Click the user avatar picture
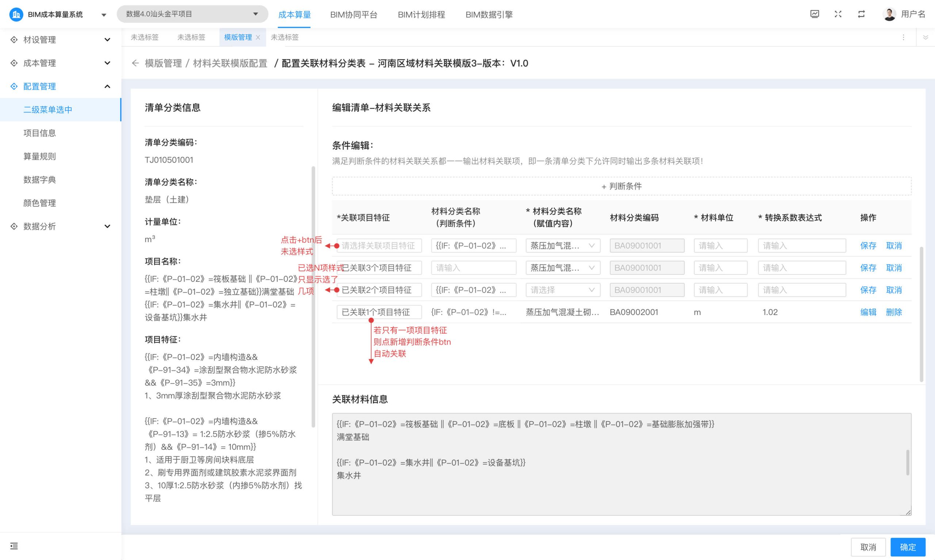This screenshot has width=935, height=560. (889, 14)
